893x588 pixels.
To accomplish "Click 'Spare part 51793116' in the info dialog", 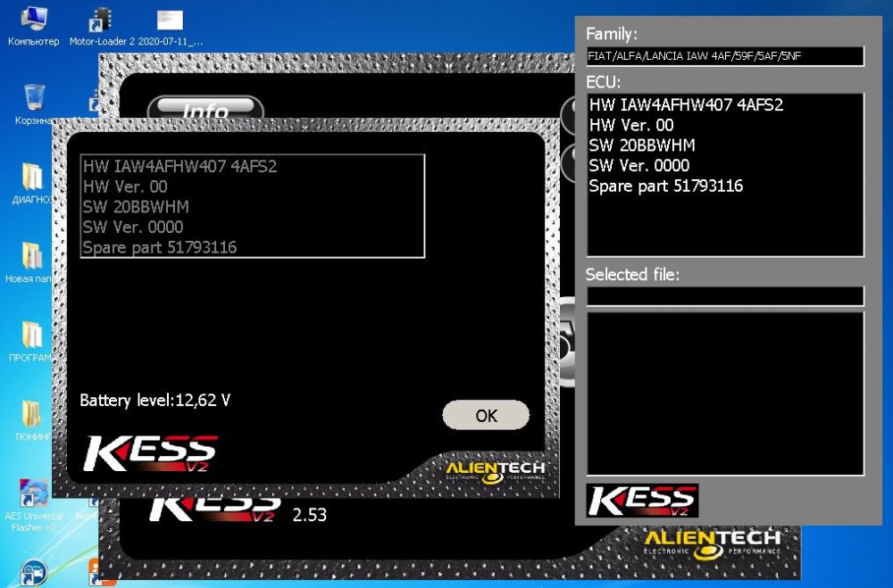I will pyautogui.click(x=160, y=248).
